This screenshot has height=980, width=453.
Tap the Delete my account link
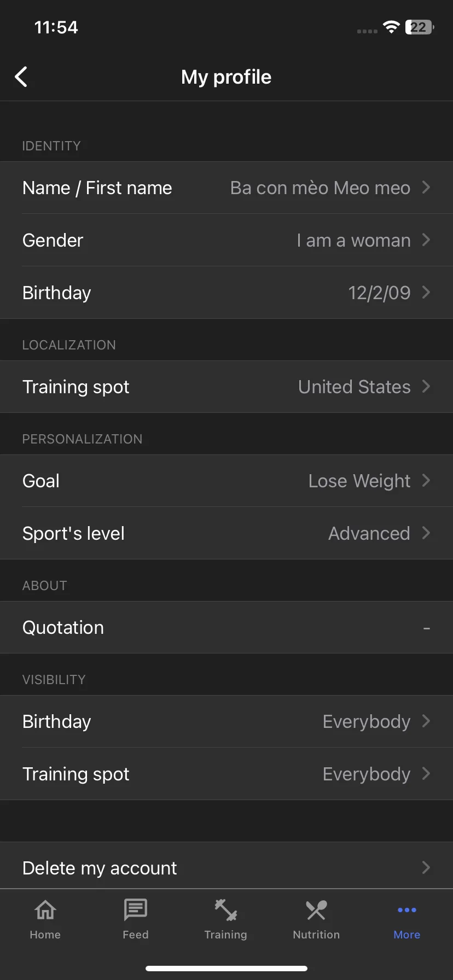tap(100, 868)
